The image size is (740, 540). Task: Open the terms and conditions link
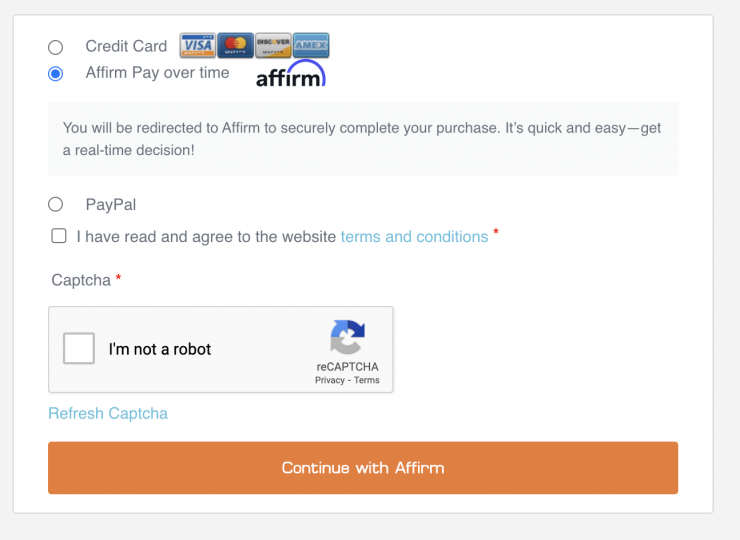pyautogui.click(x=414, y=237)
